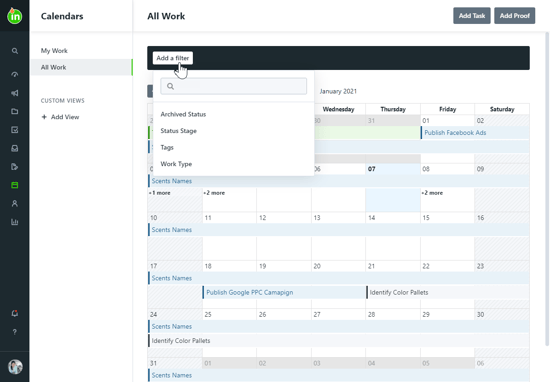Expand the +1 more events link

pos(160,193)
